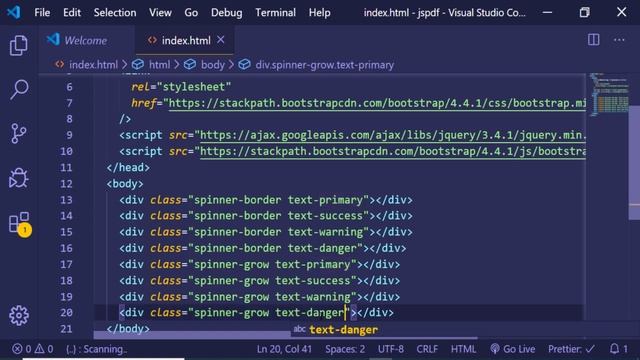Open the Edit menu

coord(72,13)
